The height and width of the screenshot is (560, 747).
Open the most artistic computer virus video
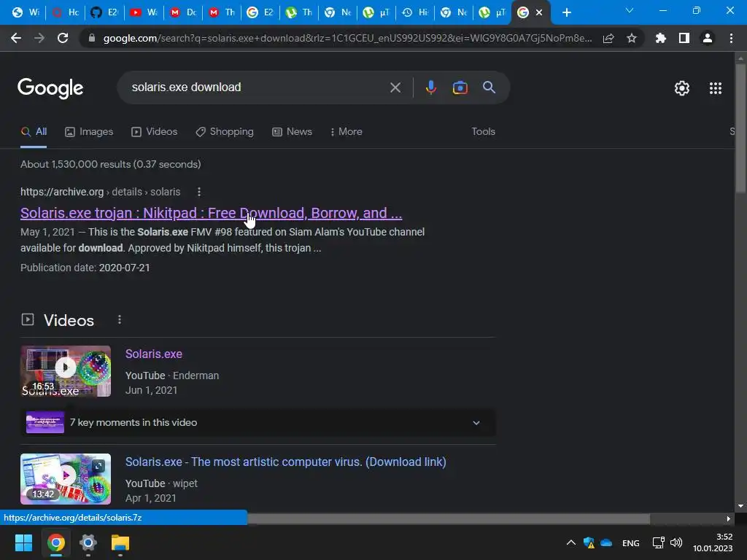pos(285,462)
